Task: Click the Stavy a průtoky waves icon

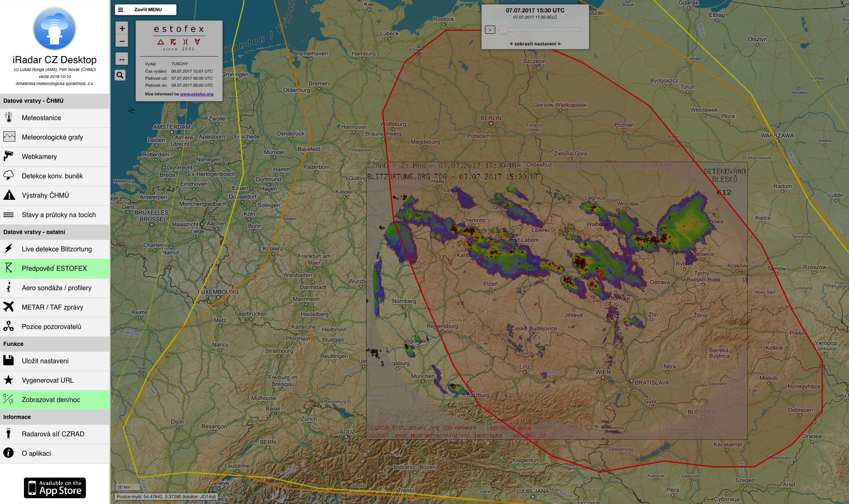Action: pos(9,215)
